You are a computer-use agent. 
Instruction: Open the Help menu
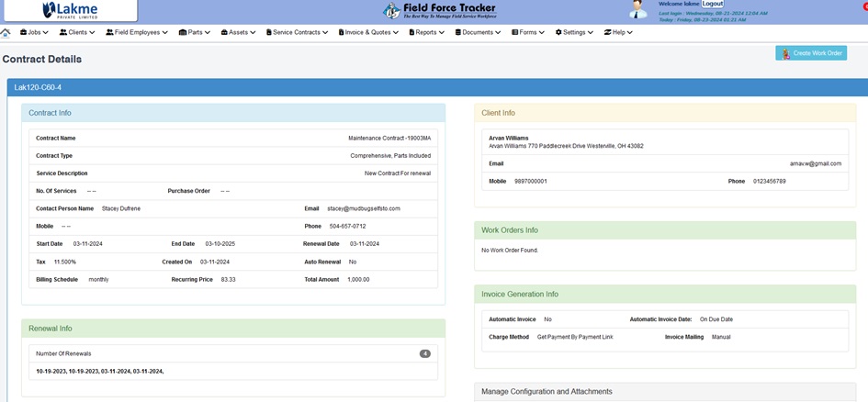click(x=618, y=33)
